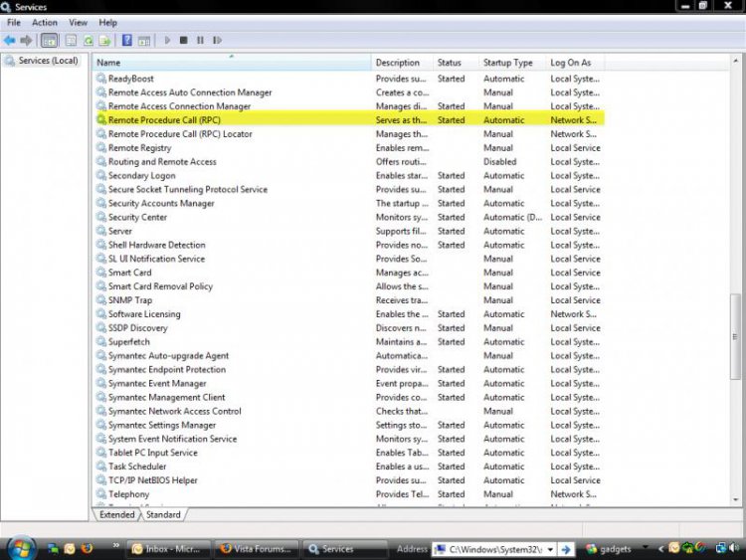
Task: Click the scrollbar up arrow in services list
Action: (x=735, y=61)
